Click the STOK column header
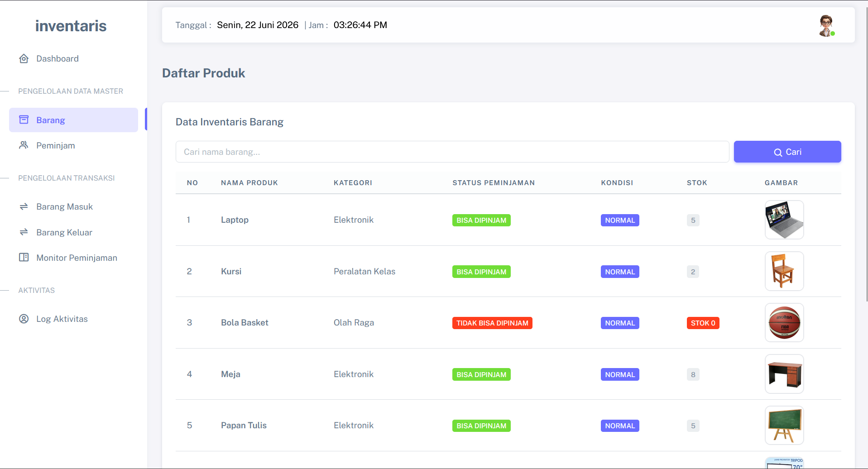 coord(697,183)
